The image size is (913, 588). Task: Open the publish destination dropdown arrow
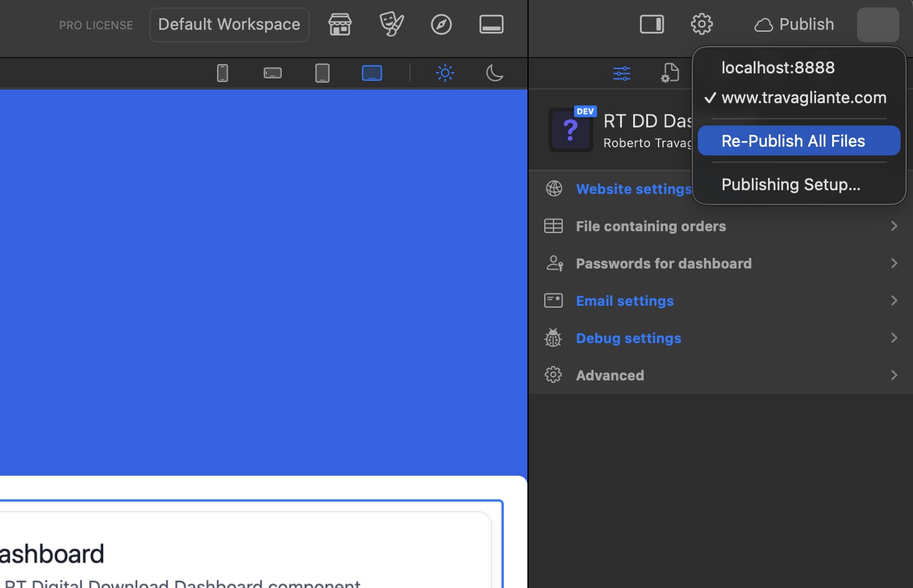pyautogui.click(x=878, y=25)
